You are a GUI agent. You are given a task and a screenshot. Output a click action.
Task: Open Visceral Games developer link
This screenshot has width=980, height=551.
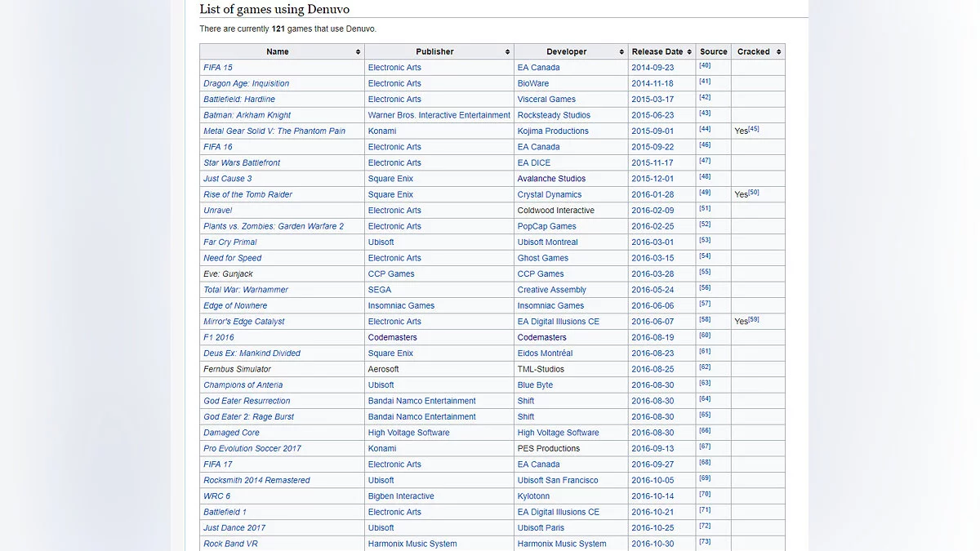click(x=546, y=100)
